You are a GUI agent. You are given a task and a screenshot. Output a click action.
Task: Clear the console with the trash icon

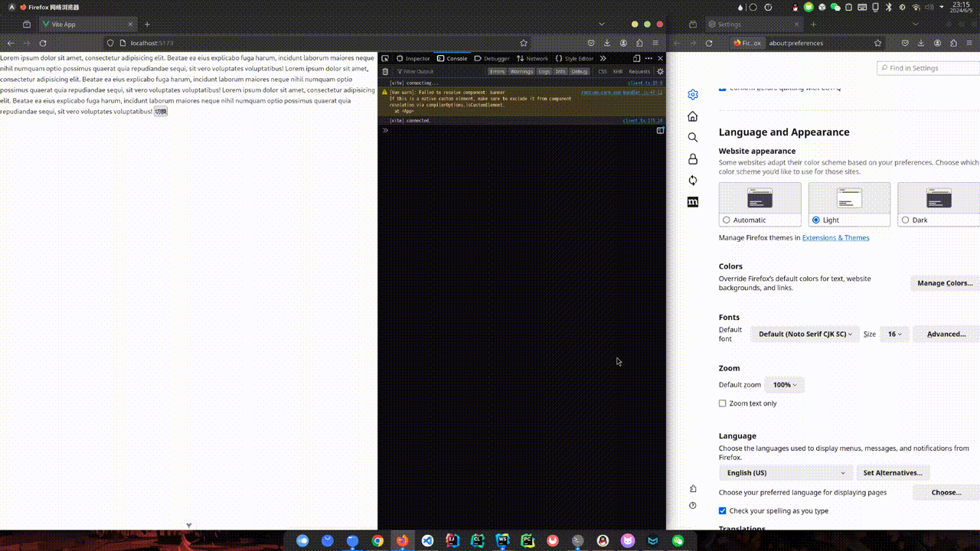click(385, 71)
